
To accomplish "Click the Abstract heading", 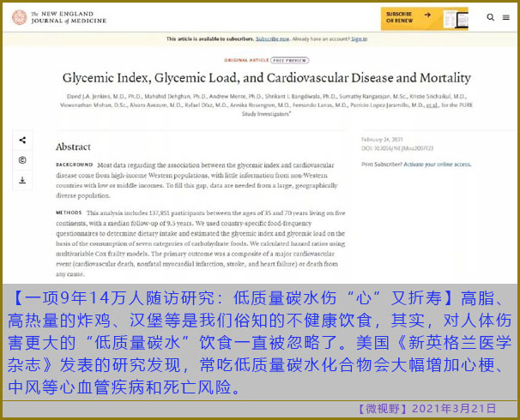I will click(73, 147).
